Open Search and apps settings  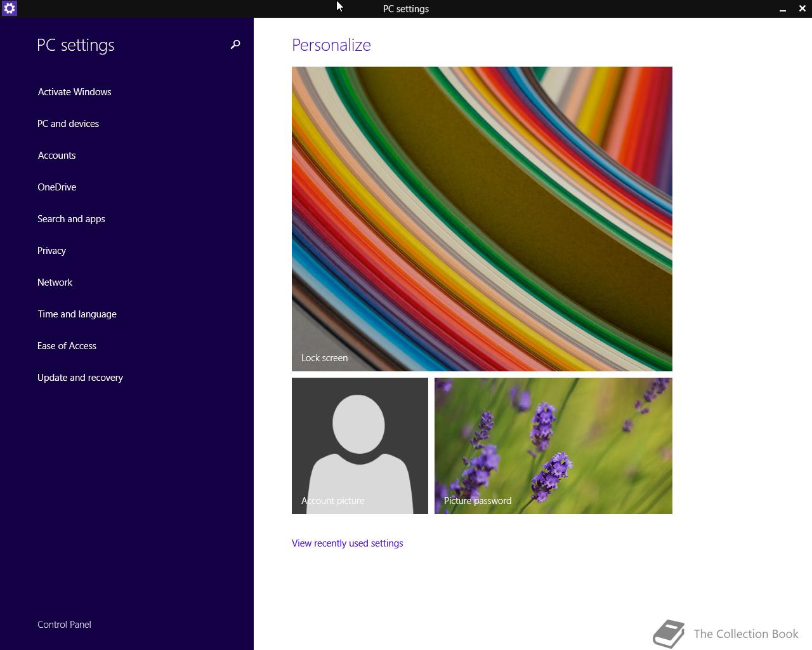point(71,219)
